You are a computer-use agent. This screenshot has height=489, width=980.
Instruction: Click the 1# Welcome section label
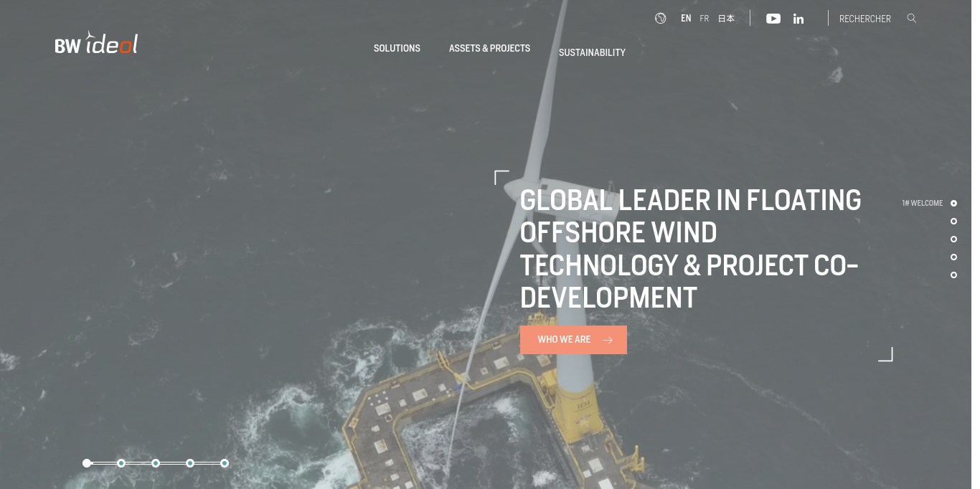coord(922,204)
